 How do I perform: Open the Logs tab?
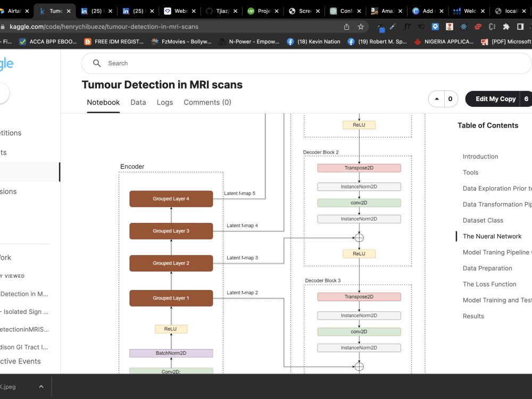165,103
